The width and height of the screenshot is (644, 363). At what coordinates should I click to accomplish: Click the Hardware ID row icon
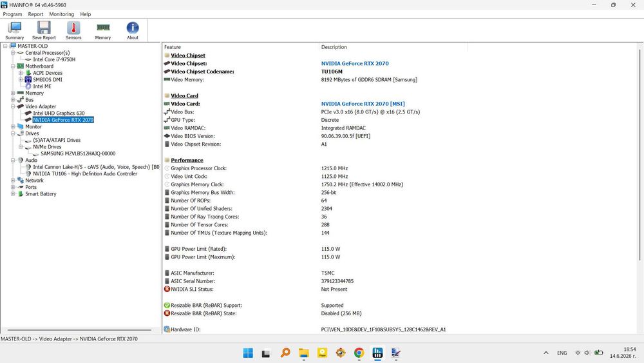[x=167, y=329]
